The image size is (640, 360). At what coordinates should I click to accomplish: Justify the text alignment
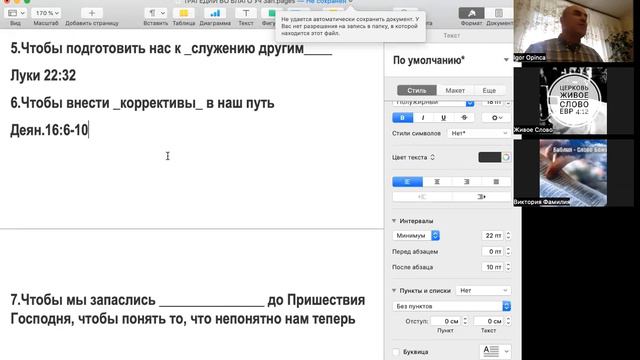click(496, 182)
